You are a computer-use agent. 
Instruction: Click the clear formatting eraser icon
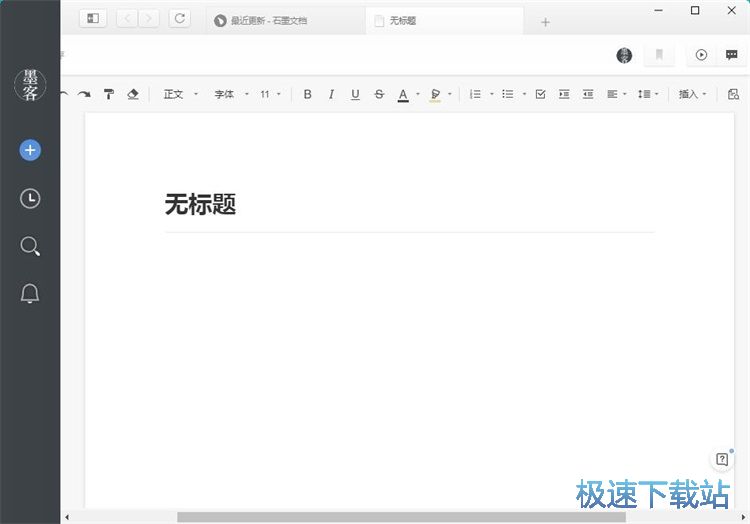click(x=133, y=94)
